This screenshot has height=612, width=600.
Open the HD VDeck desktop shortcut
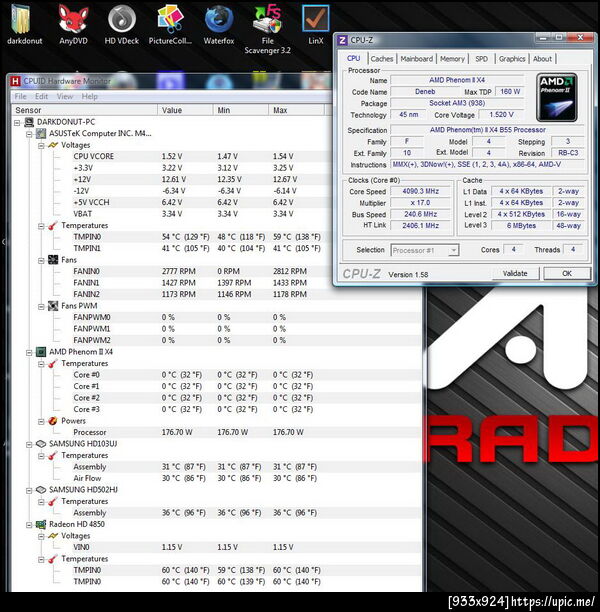click(x=121, y=24)
